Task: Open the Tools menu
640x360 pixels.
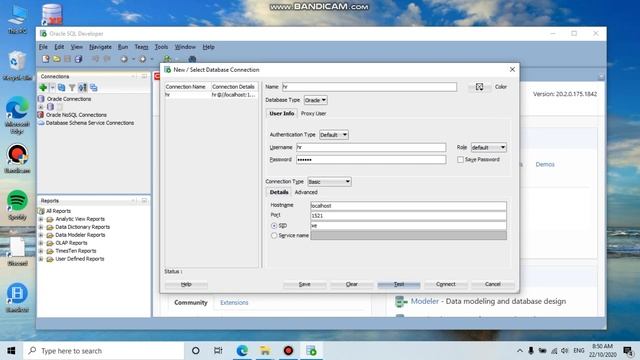Action: (x=161, y=47)
